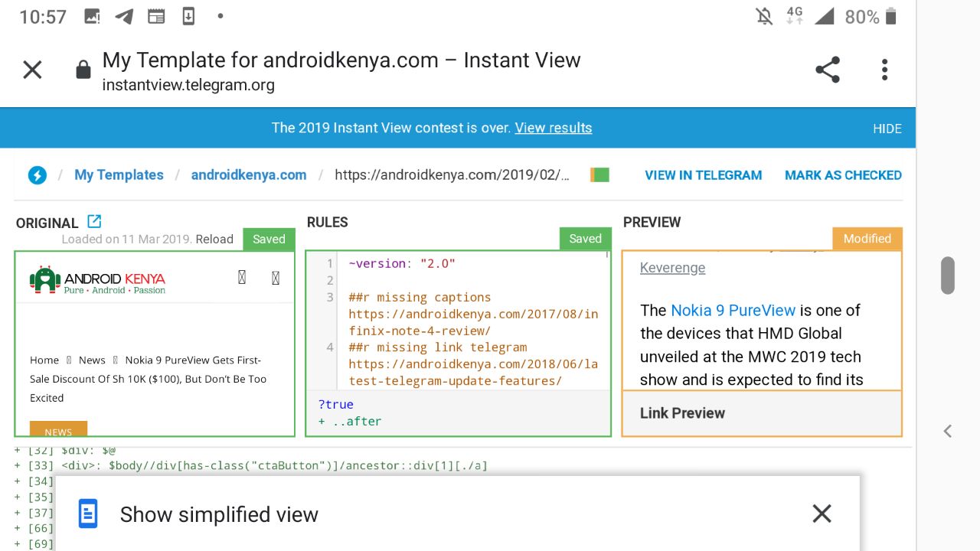Tap the lock icon beside the URL

pyautogui.click(x=83, y=70)
